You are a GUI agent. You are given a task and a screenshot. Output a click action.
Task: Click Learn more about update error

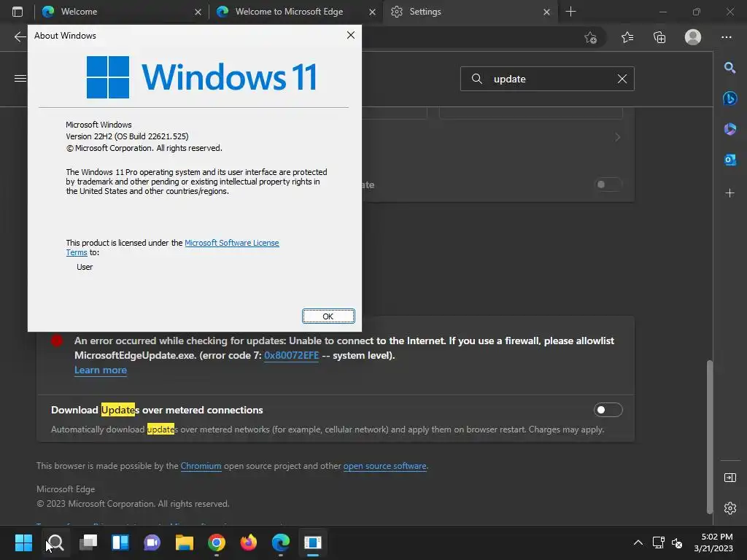coord(101,370)
